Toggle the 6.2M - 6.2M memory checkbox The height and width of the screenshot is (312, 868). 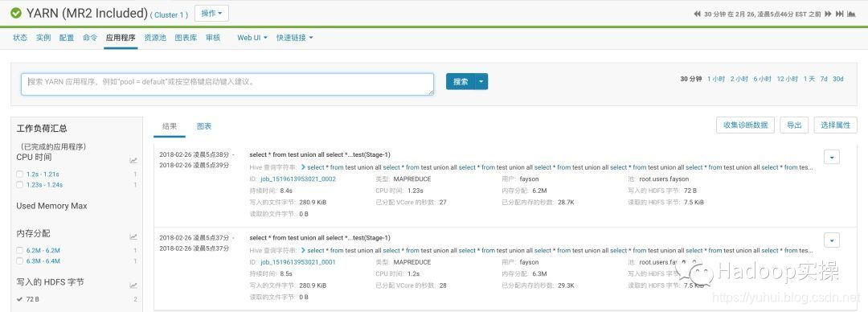(x=20, y=251)
